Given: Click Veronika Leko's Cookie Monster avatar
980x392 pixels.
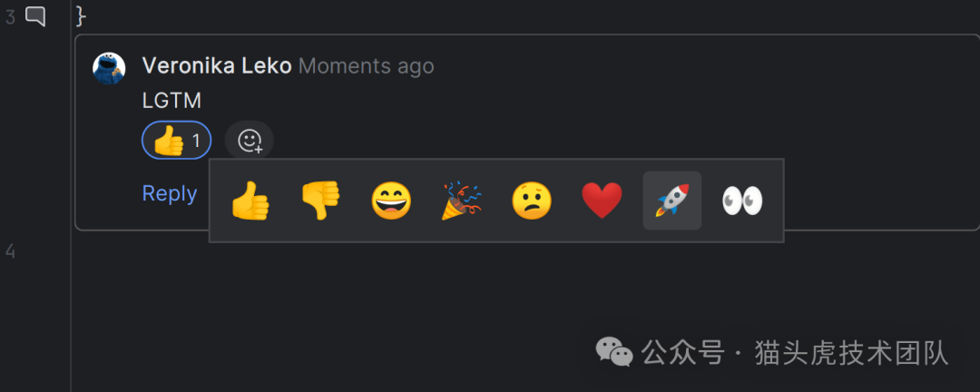Looking at the screenshot, I should point(110,68).
